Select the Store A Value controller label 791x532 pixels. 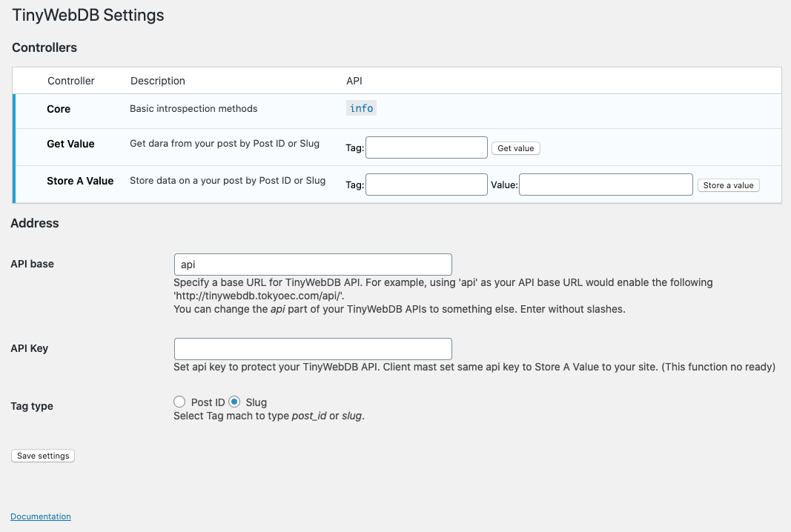coord(80,181)
